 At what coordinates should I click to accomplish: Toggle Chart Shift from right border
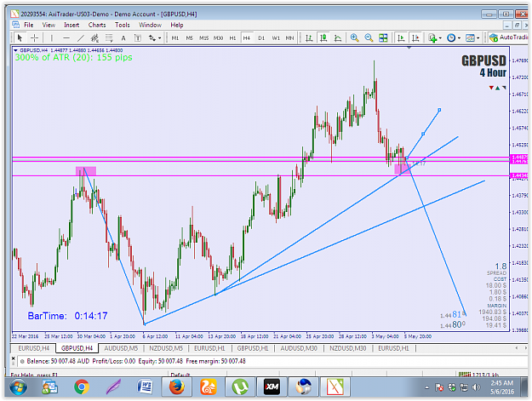tap(415, 37)
